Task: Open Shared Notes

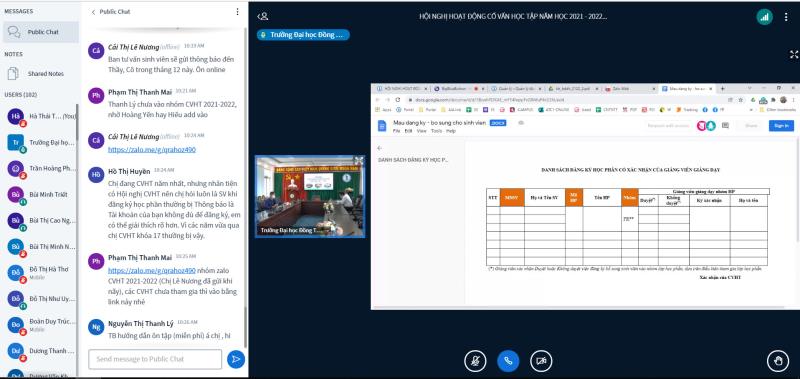Action: point(41,74)
